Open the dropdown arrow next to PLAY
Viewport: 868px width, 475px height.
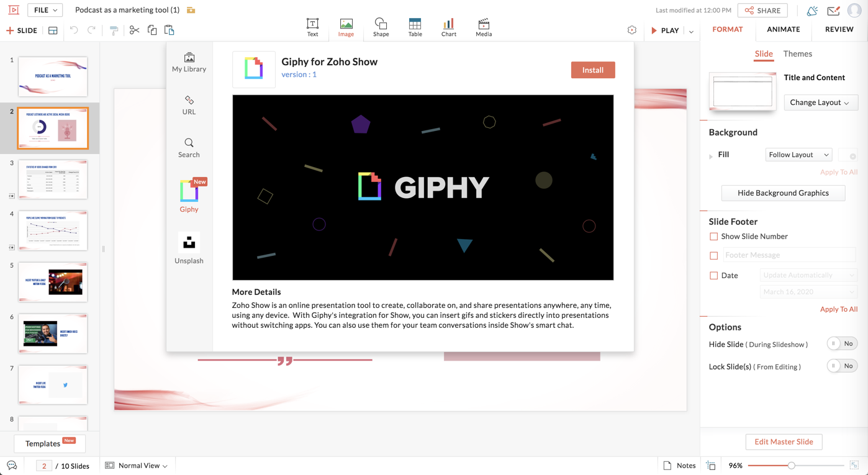coord(691,31)
